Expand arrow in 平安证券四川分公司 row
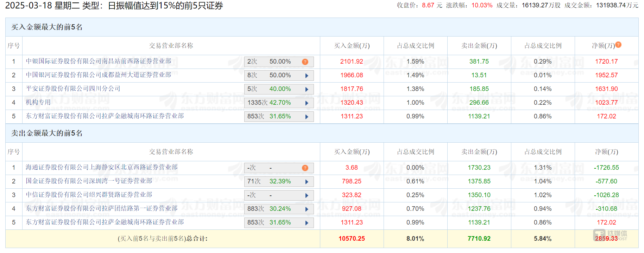This screenshot has height=253, width=644. 307,89
